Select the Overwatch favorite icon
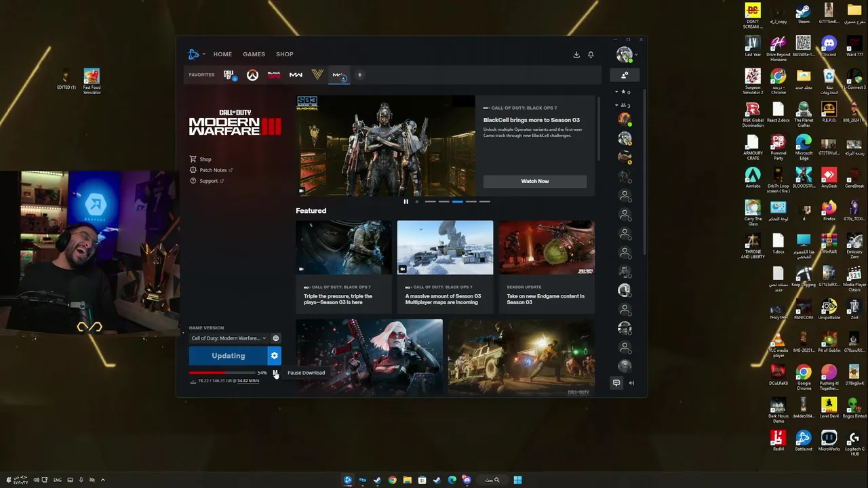 [252, 75]
